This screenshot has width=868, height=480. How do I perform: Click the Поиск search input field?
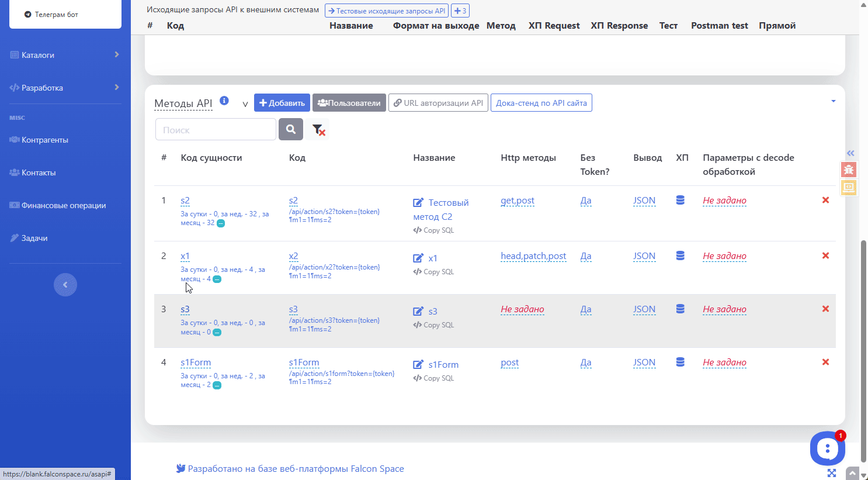[216, 130]
